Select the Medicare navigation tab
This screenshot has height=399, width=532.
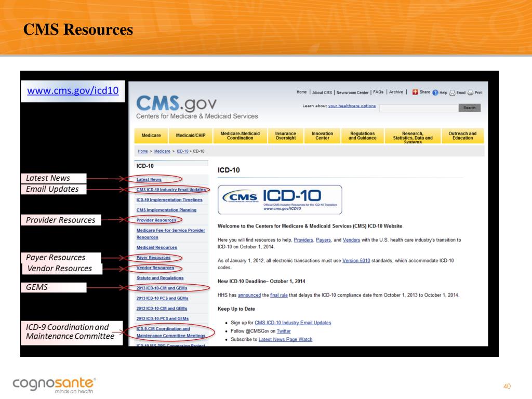[x=151, y=136]
